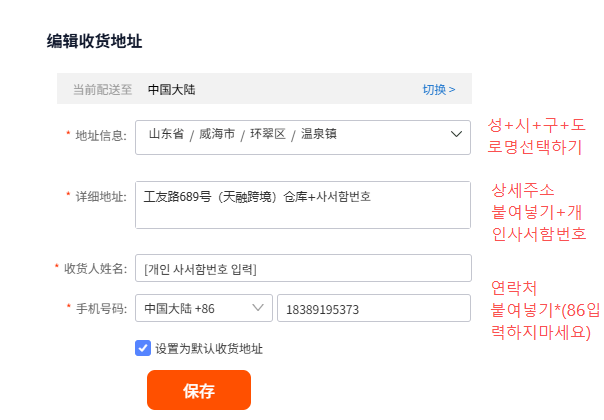Screen dimensions: 604x420
Task: Select 温泉镇 in the address path
Action: coord(319,134)
